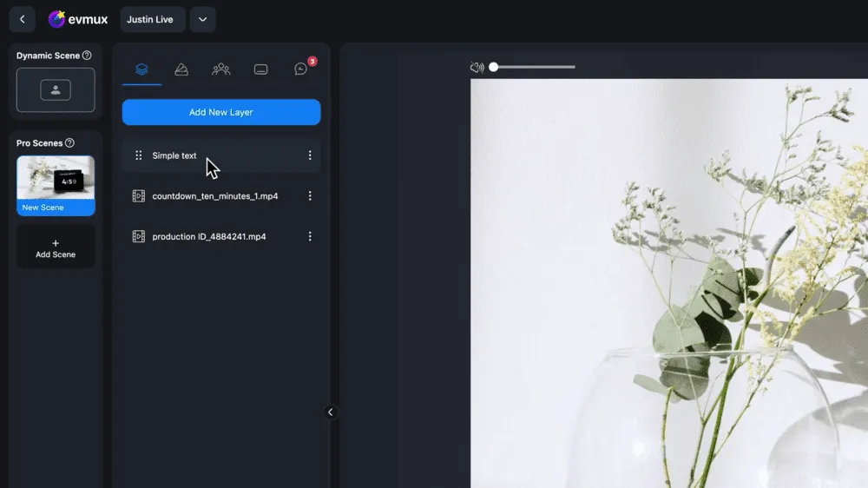Viewport: 868px width, 488px height.
Task: Open the captions banner tab
Action: 260,69
